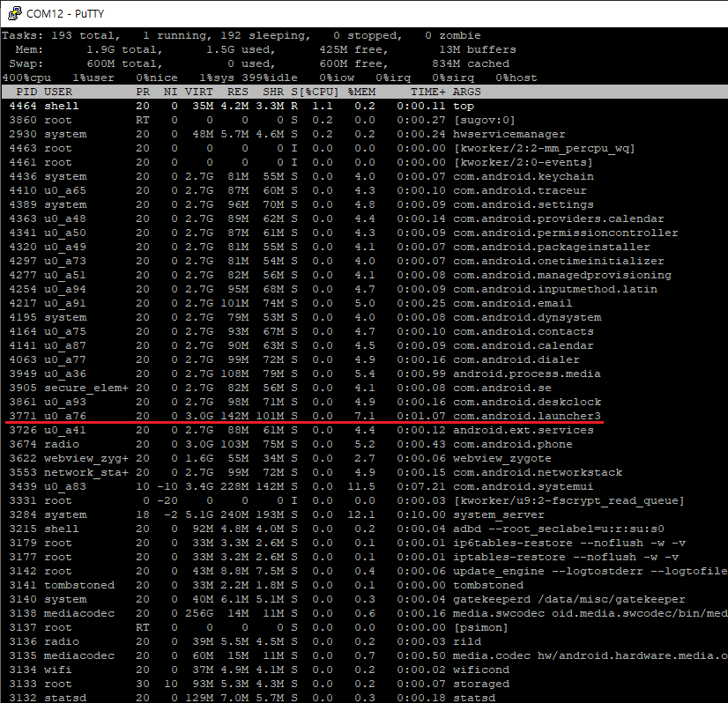Click com.android.inputmethod.latin process
728x703 pixels.
point(555,289)
